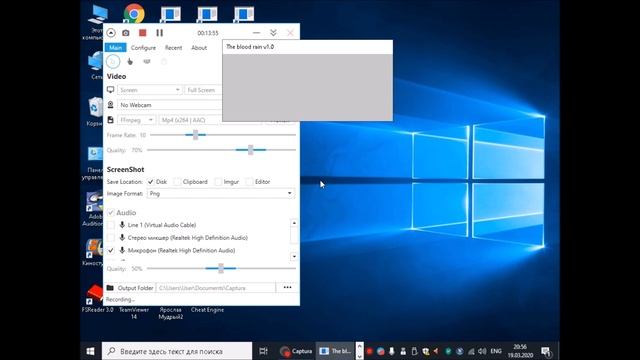Click the Output Folder icon
Screen dimensions: 640x360
(x=110, y=288)
